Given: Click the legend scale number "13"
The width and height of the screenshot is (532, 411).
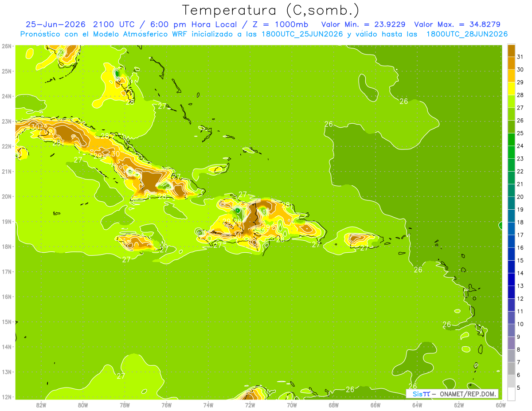Looking at the screenshot, I should click(520, 286).
